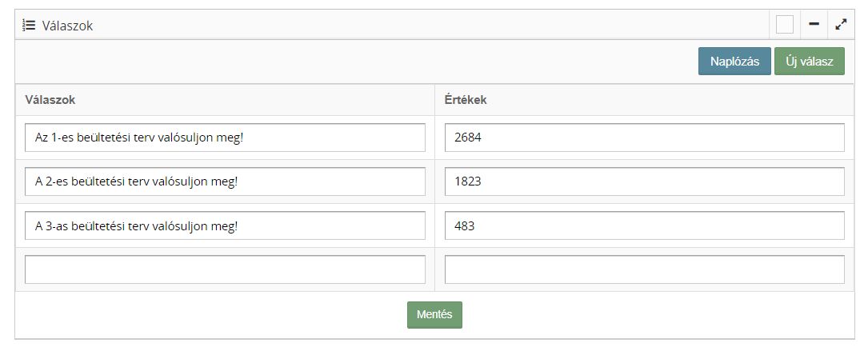Focus the 'A 3-as beültetési terv' answer field
Viewport: 868px width, 347px height.
(x=225, y=225)
